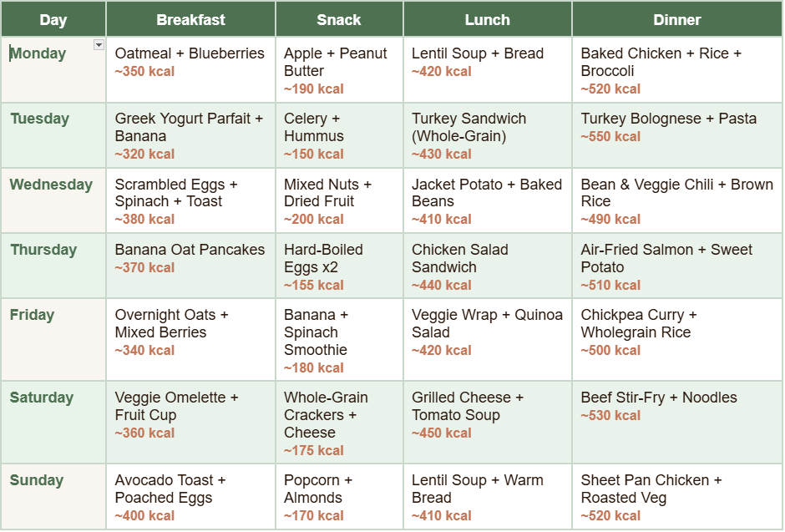Image resolution: width=785 pixels, height=532 pixels.
Task: Click the Banana Oat Pancakes cell
Action: (190, 266)
